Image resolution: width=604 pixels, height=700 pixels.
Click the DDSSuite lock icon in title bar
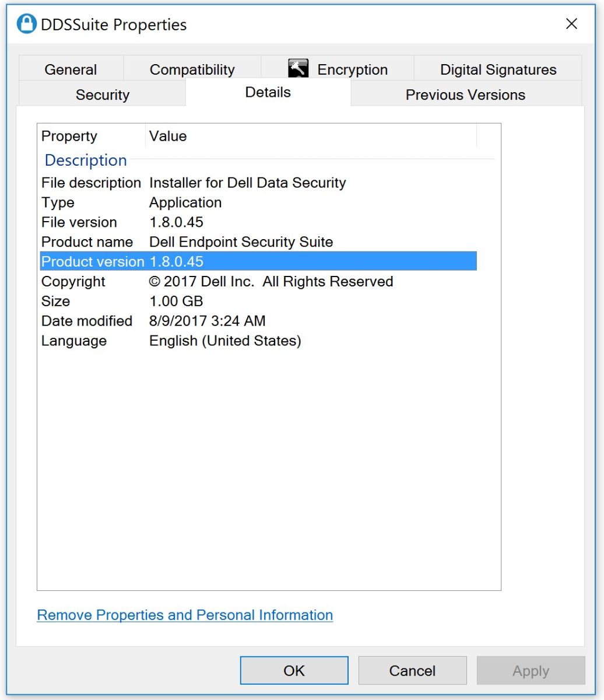(x=26, y=24)
